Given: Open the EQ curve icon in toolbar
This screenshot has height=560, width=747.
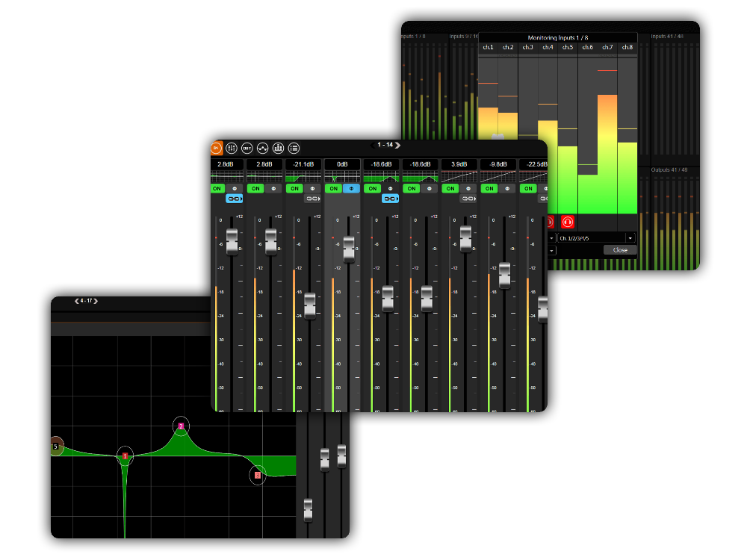Looking at the screenshot, I should [x=262, y=148].
